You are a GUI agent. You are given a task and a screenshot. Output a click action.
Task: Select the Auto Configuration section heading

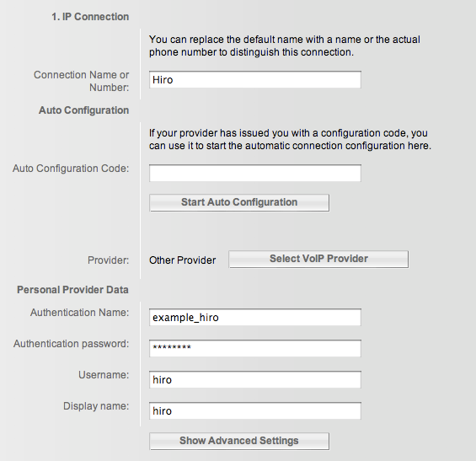(83, 110)
